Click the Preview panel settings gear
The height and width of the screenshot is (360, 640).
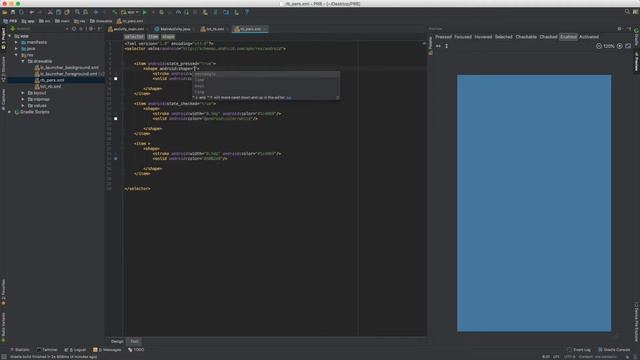point(620,29)
